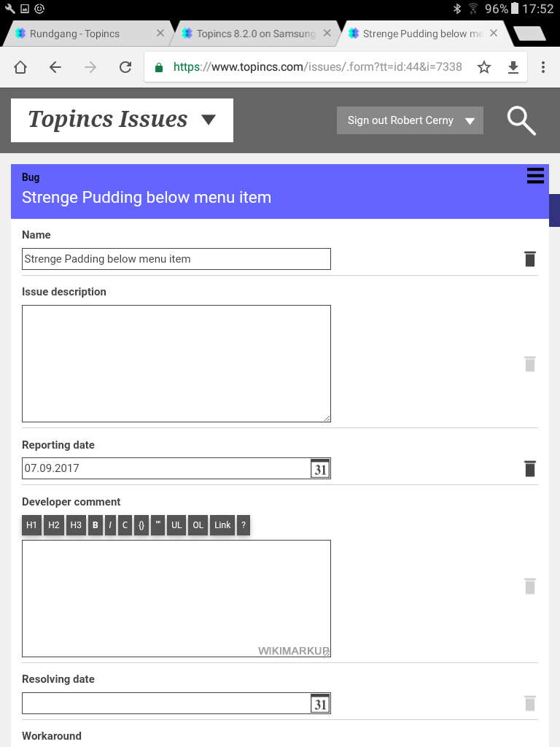Open the Reporting date calendar picker

click(320, 468)
